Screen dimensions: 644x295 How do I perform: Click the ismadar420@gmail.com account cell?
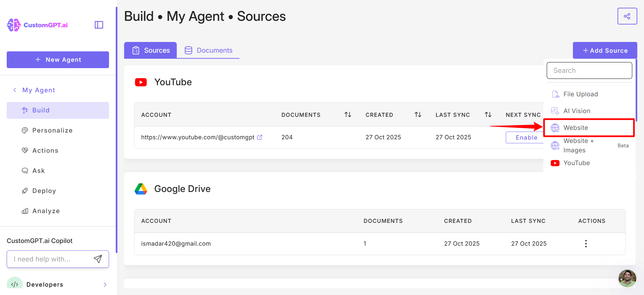(x=176, y=244)
